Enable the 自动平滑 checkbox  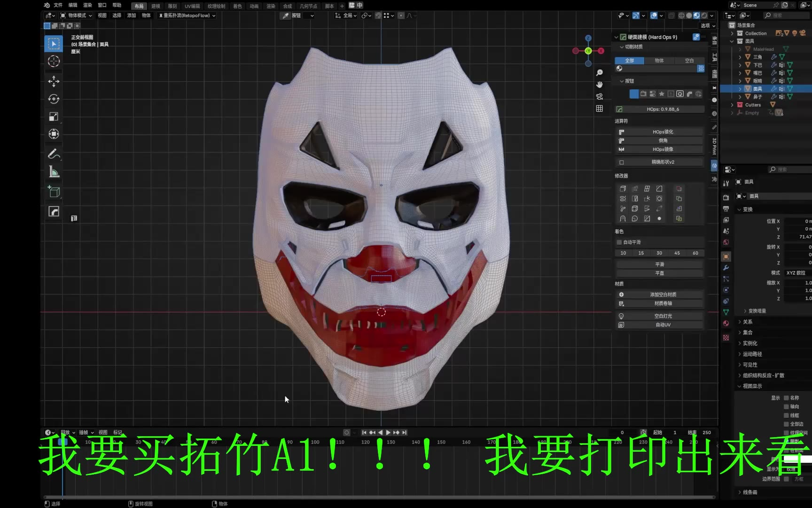pyautogui.click(x=619, y=242)
